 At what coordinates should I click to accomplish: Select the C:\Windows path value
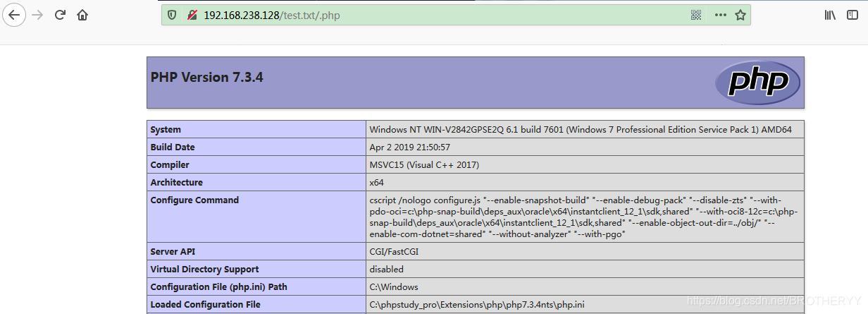[394, 287]
